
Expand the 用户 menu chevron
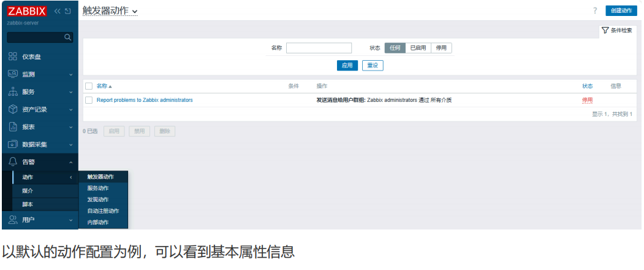[x=70, y=220]
